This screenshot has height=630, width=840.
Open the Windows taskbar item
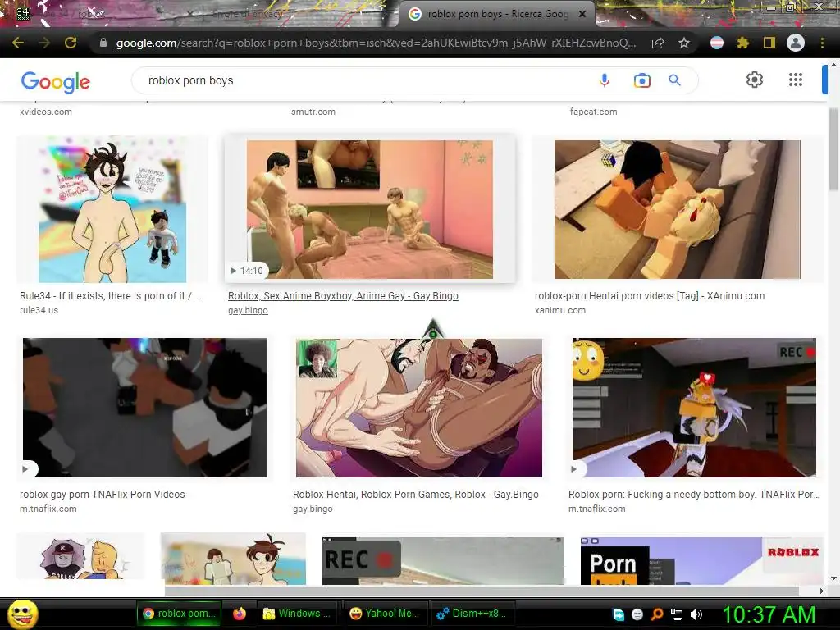(x=297, y=614)
